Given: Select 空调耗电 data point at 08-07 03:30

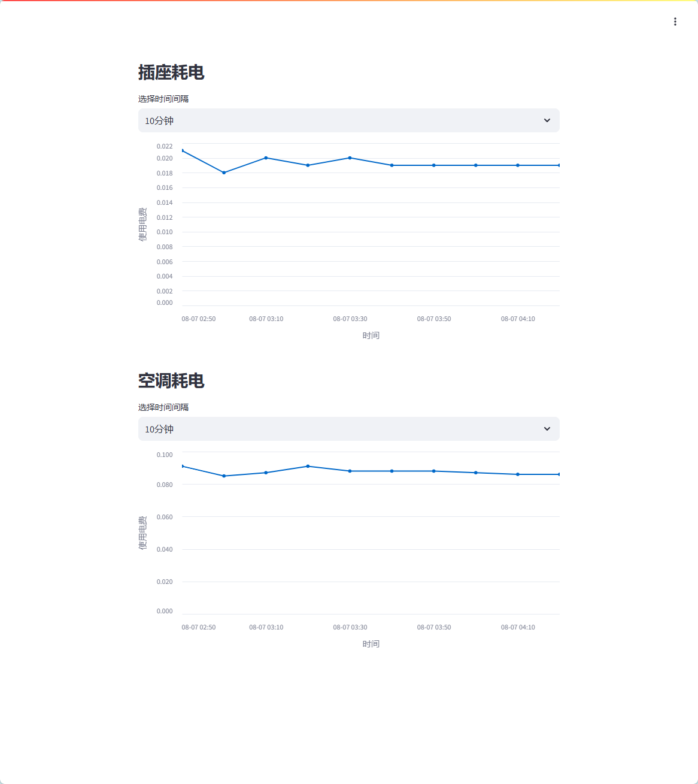Looking at the screenshot, I should click(x=350, y=471).
